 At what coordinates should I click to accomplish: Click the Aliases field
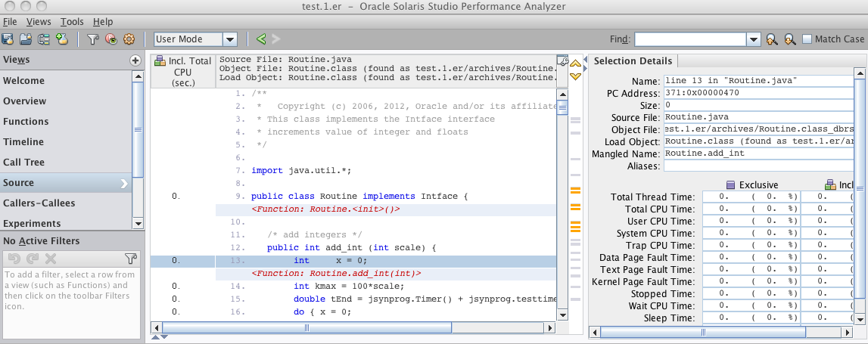[759, 166]
